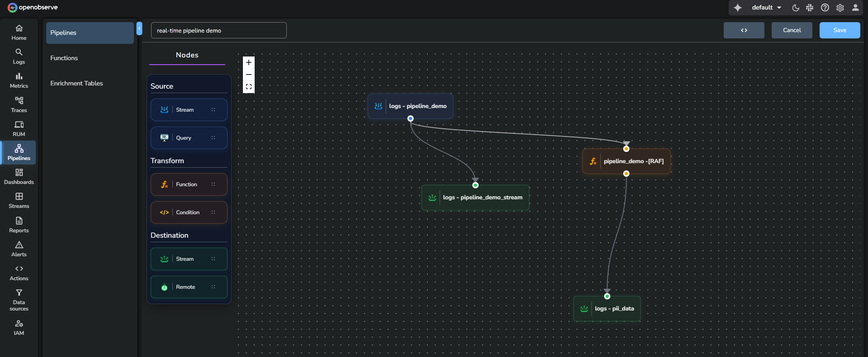The image size is (868, 357).
Task: Select the Enrichment Tables menu item
Action: tap(76, 83)
